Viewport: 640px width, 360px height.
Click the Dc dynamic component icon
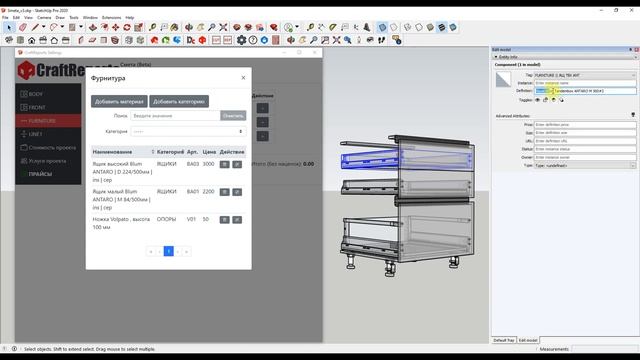(x=191, y=40)
